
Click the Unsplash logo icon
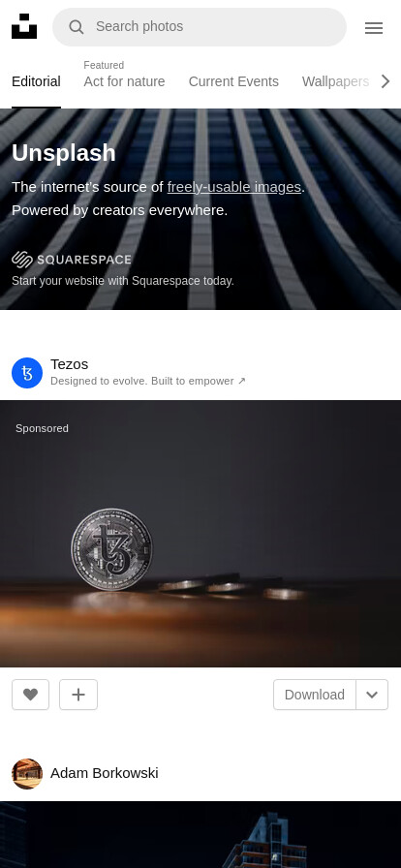[24, 26]
